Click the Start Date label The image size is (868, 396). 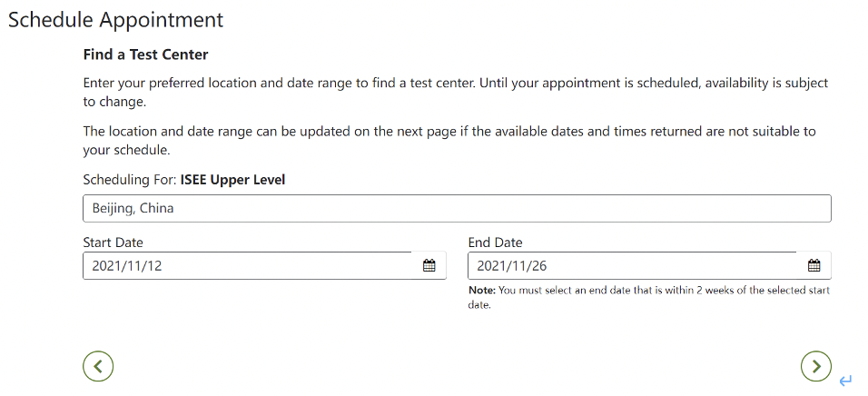coord(113,243)
